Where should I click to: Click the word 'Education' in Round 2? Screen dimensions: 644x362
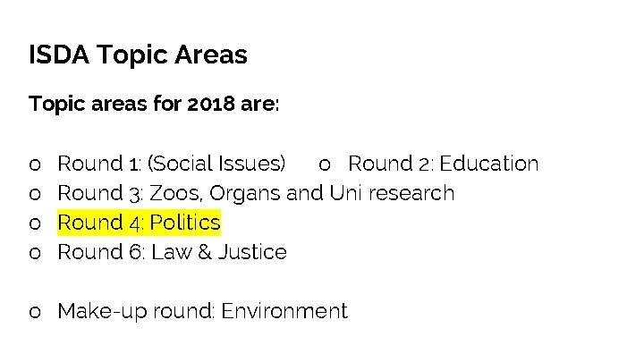click(488, 164)
